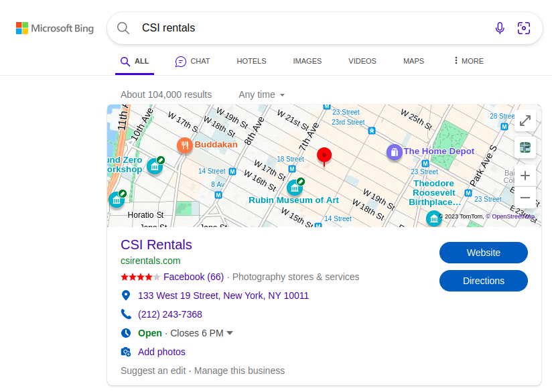Click into the CSI rentals search field
The height and width of the screenshot is (392, 552).
[x=309, y=28]
